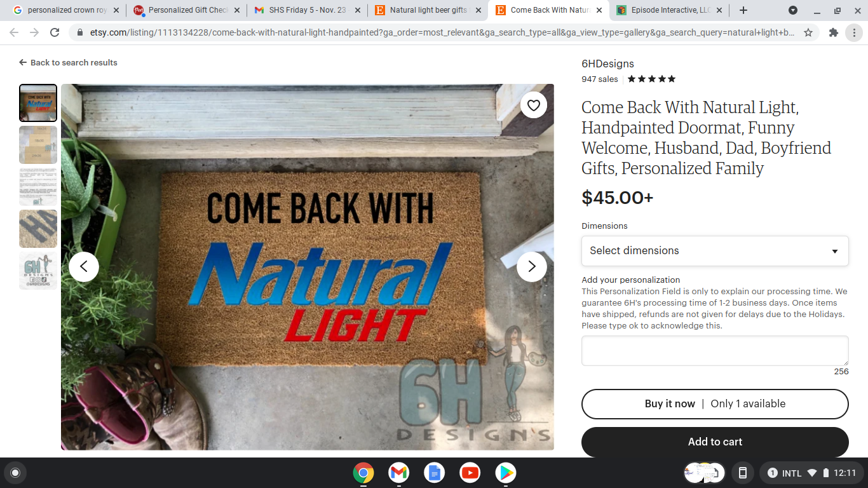Open Google Play Store from the shelf
This screenshot has width=868, height=488.
[506, 473]
